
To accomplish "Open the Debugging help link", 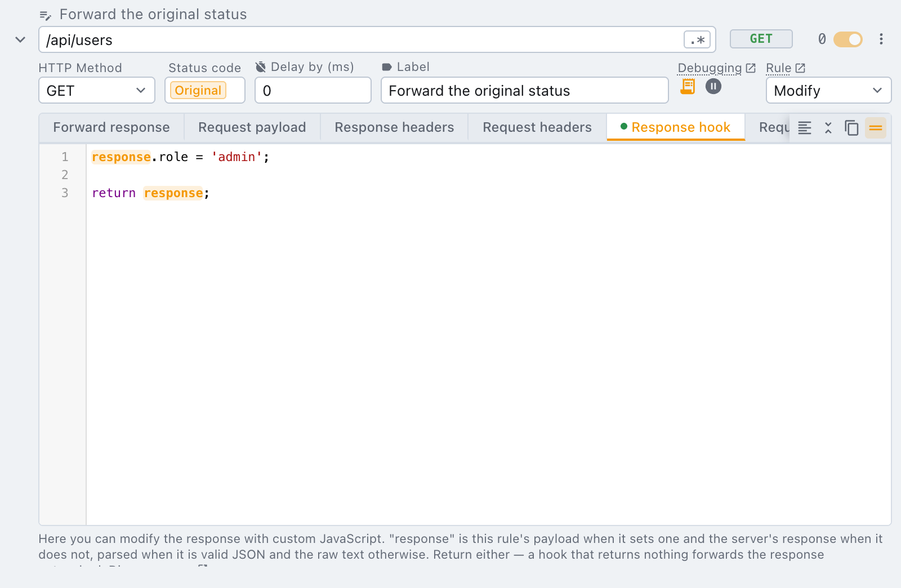I will (716, 68).
